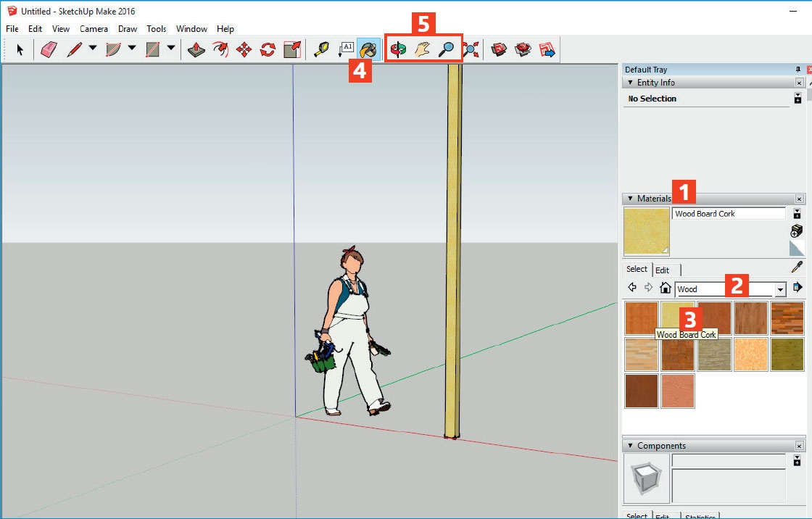Choose the Move tool

(x=244, y=49)
